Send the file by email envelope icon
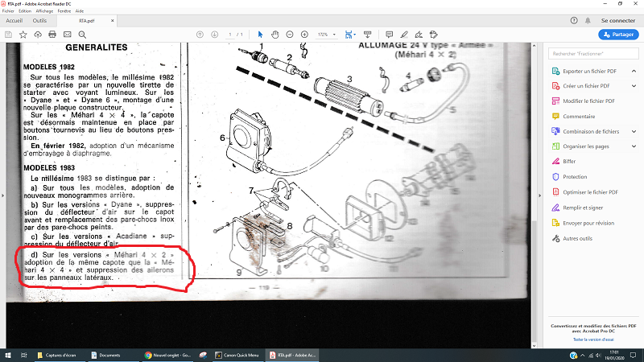Screen dimensions: 644x362 pyautogui.click(x=68, y=35)
